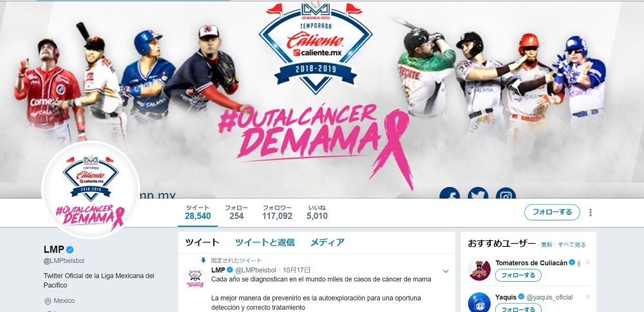The image size is (644, 312).
Task: Click the Tomateros de Culiacán avatar
Action: coord(479,270)
